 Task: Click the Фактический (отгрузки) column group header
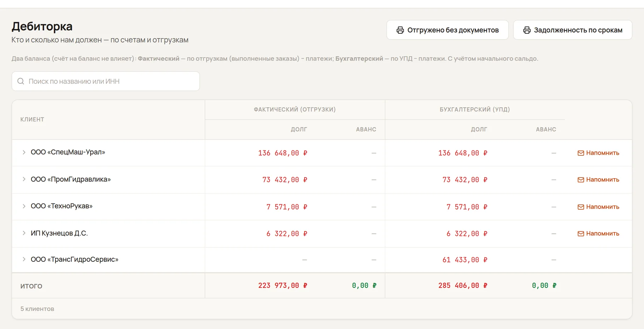click(x=295, y=110)
